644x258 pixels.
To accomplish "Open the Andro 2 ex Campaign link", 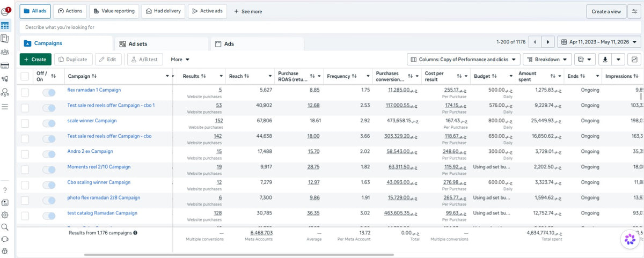I will click(x=90, y=151).
